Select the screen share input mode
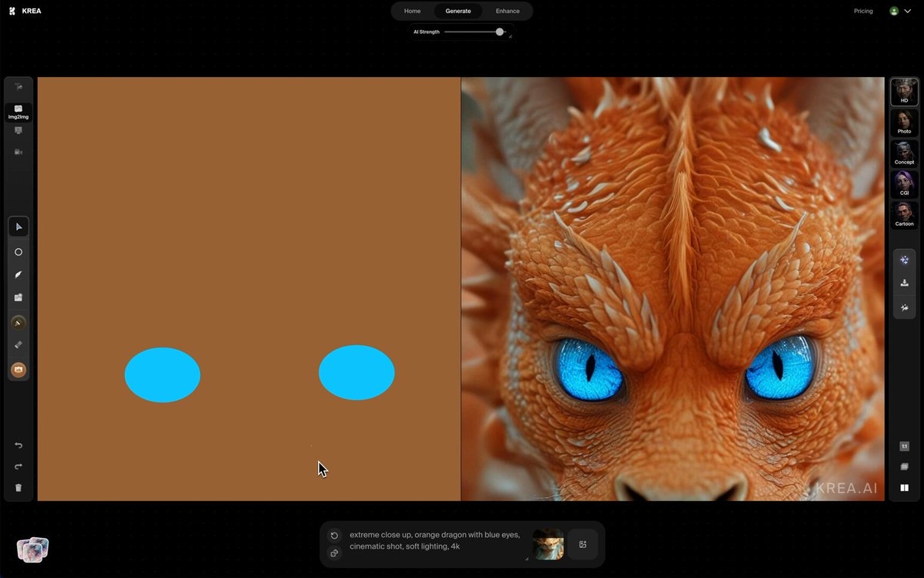The image size is (924, 578). pos(18,130)
